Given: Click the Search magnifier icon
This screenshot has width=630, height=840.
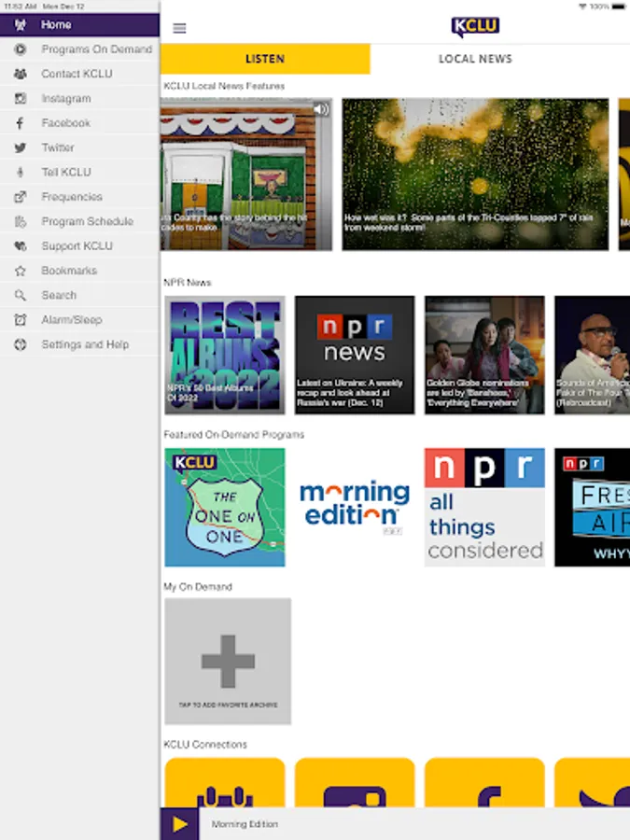Looking at the screenshot, I should [20, 295].
